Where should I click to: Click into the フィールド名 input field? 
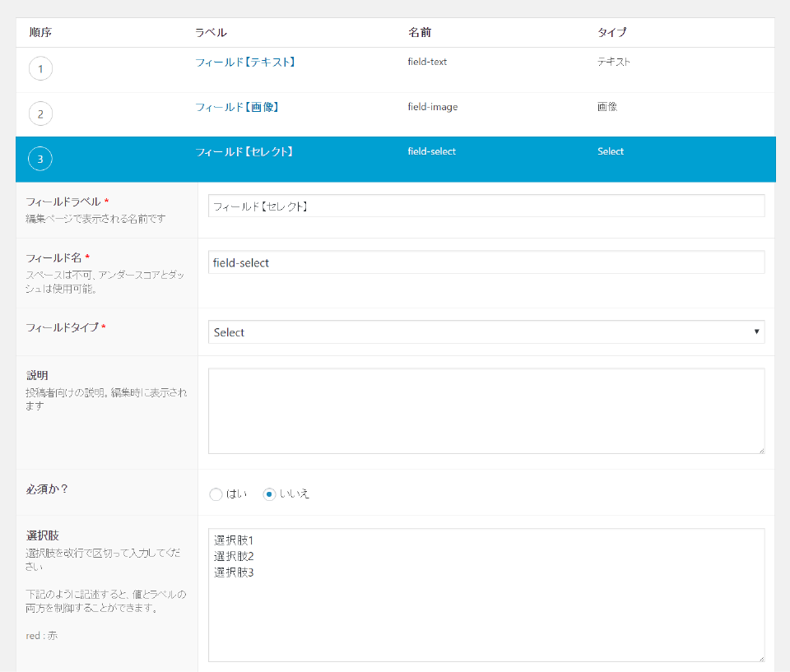(486, 263)
